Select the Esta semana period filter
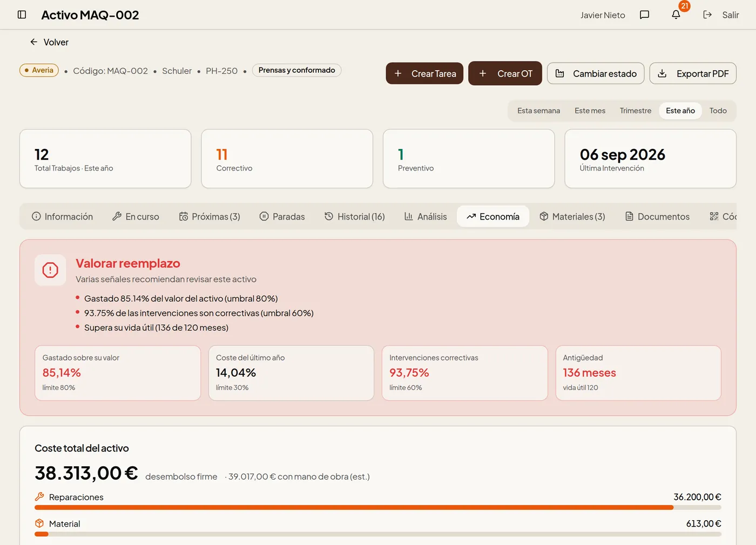Screen dimensions: 756x545 (x=538, y=111)
